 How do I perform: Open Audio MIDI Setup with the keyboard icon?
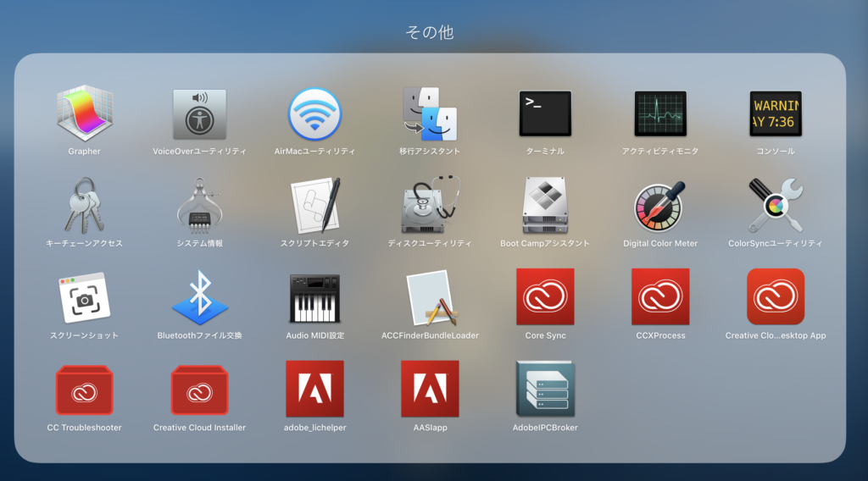click(315, 299)
